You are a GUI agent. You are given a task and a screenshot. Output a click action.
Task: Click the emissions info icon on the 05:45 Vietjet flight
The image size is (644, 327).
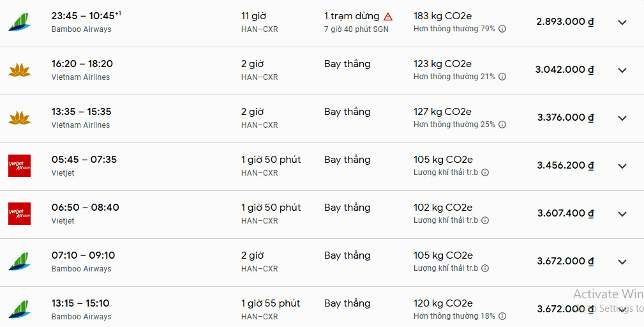pos(485,172)
